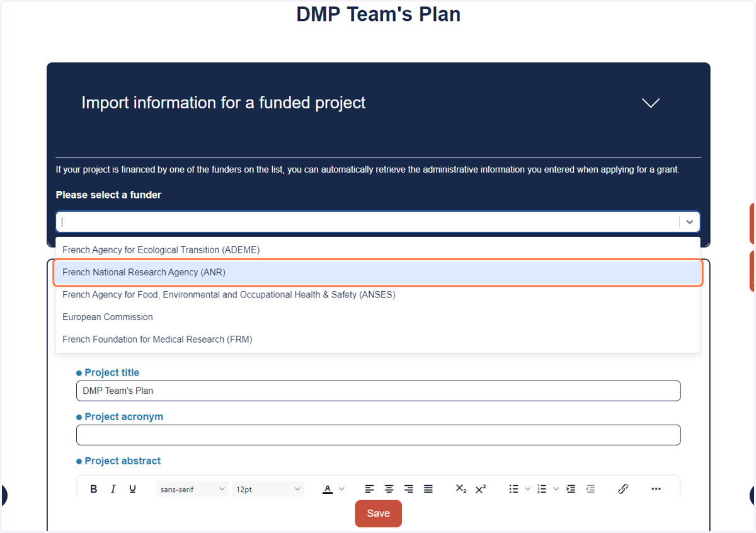
Task: Expand text color dropdown arrow
Action: 342,489
